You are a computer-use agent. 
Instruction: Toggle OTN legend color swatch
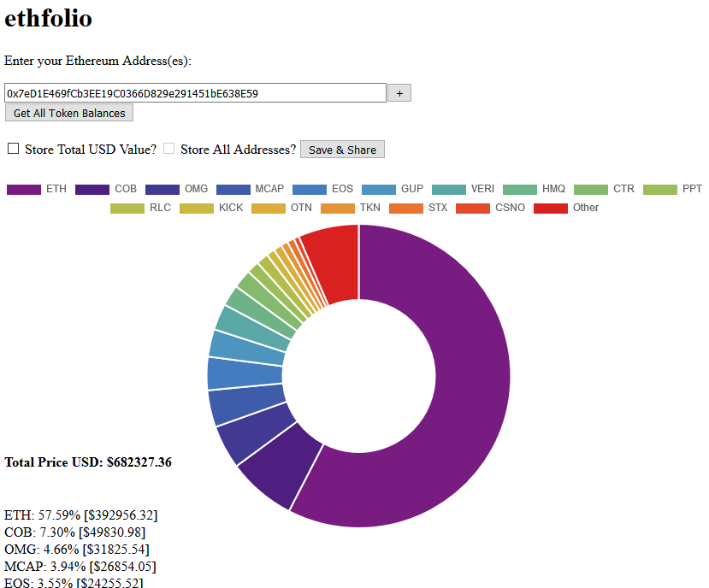tap(269, 209)
